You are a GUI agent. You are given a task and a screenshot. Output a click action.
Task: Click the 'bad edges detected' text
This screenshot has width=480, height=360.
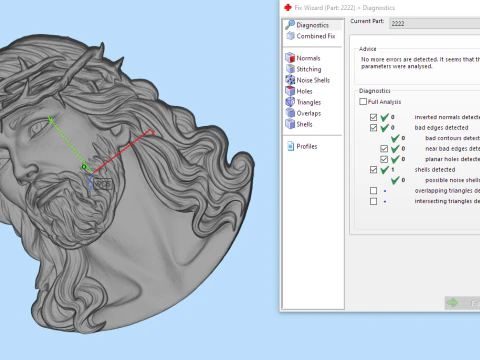pos(441,128)
